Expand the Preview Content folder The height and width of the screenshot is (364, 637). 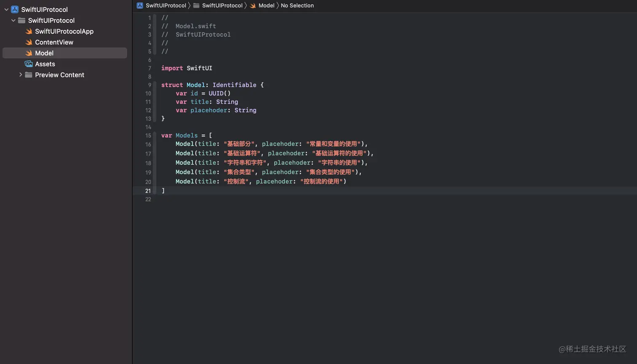pos(20,75)
